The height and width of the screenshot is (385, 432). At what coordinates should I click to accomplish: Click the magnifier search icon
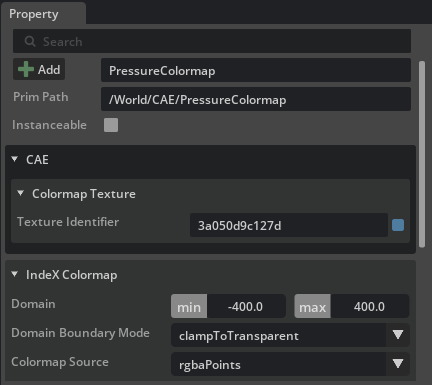30,42
